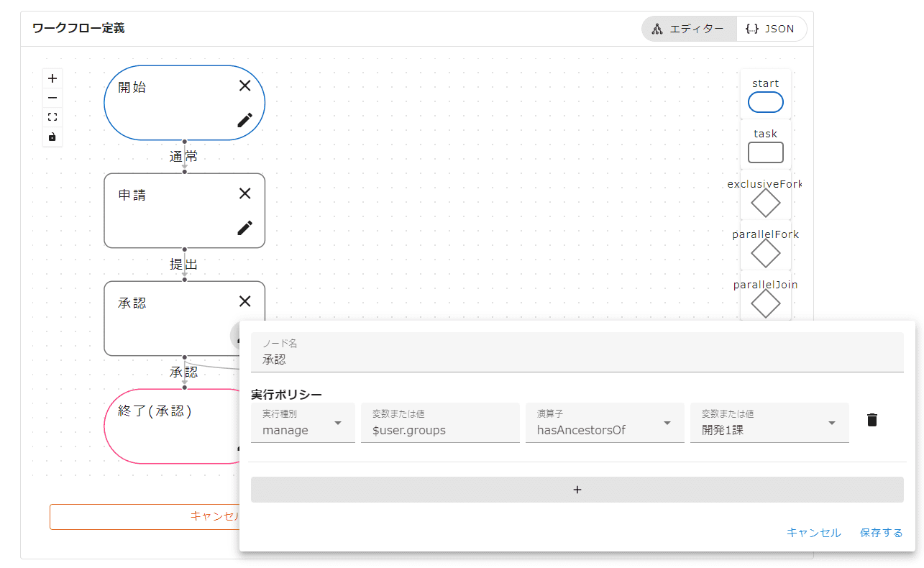Screen dimensions: 924x568
Task: Open the 申請 node editor via pencil icon
Action: tap(244, 228)
